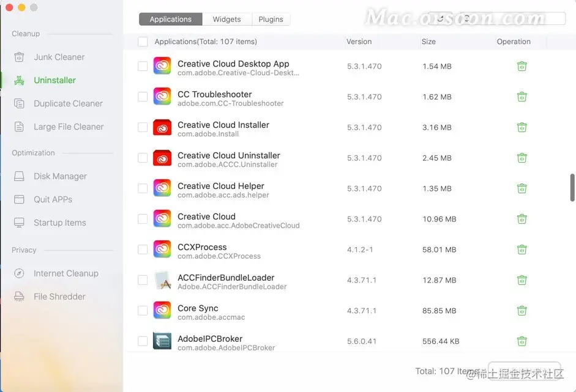
Task: Check the ACCFinderBundleLoader checkbox
Action: tap(143, 280)
